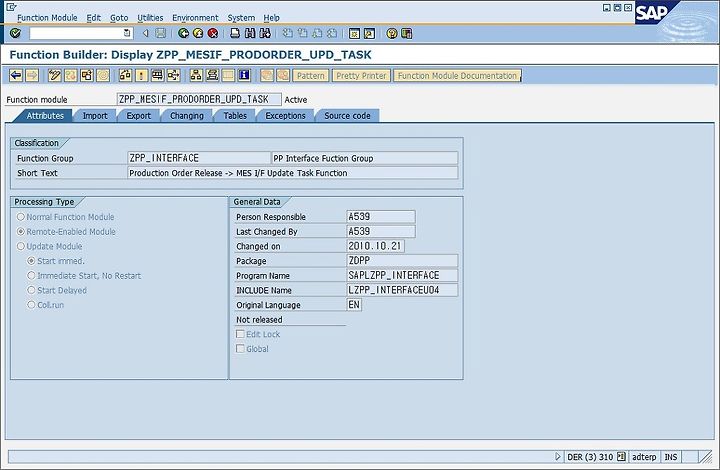
Task: Click the First Page icon
Action: click(287, 33)
